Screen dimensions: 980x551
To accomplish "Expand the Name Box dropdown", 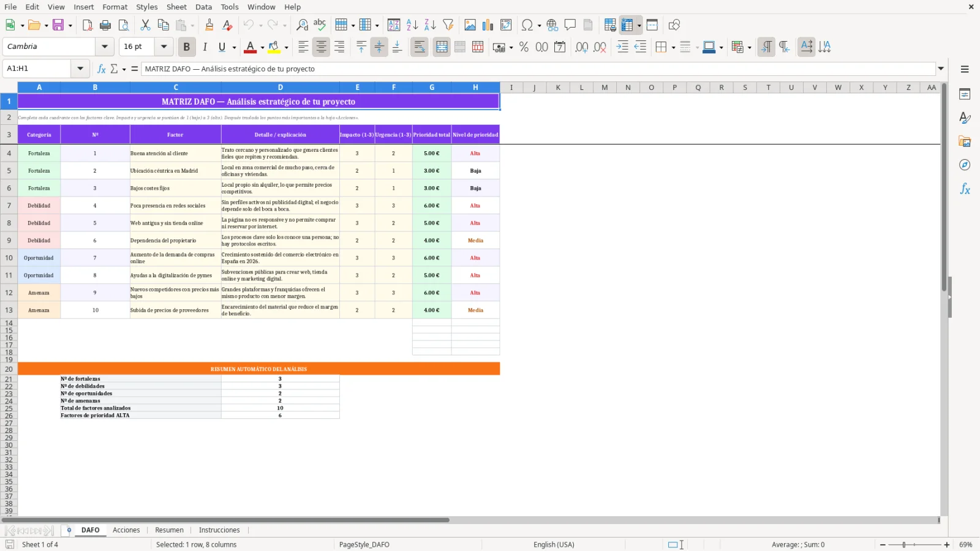I will (x=80, y=69).
